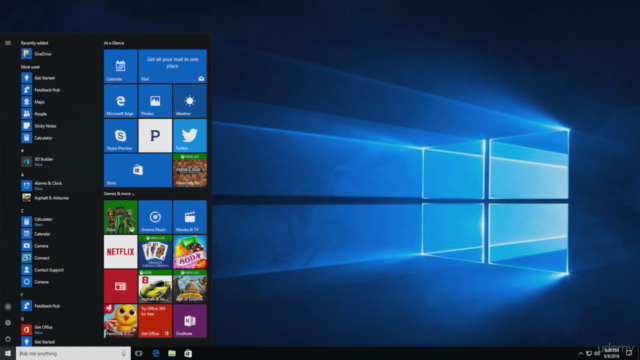The width and height of the screenshot is (640, 360).
Task: Launch the Microsoft Edge start tile
Action: (120, 101)
